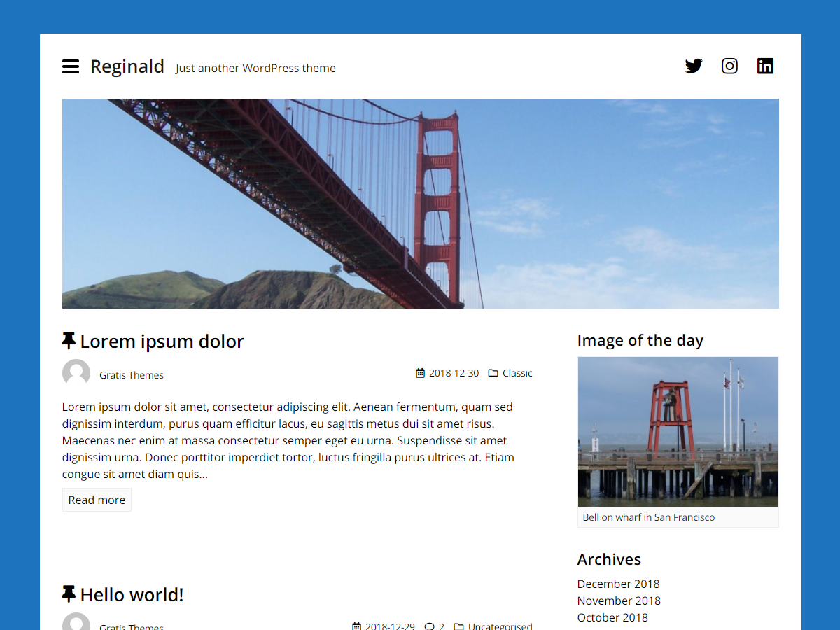Click the Bell on wharf image thumbnail
This screenshot has width=840, height=630.
tap(678, 432)
